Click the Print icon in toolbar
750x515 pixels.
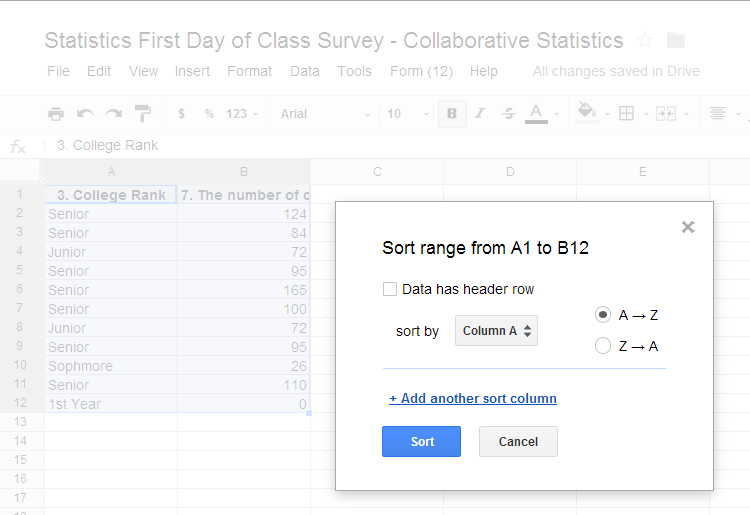56,114
